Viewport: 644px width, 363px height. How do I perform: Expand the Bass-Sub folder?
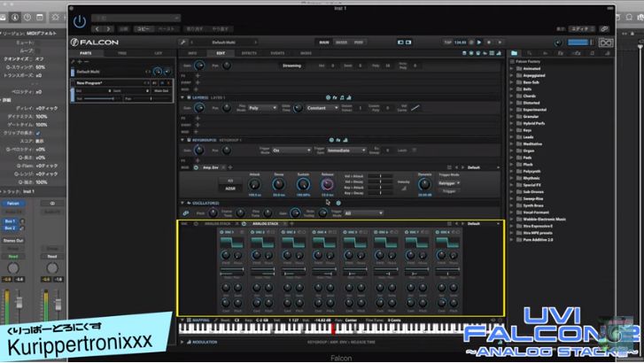(512, 82)
